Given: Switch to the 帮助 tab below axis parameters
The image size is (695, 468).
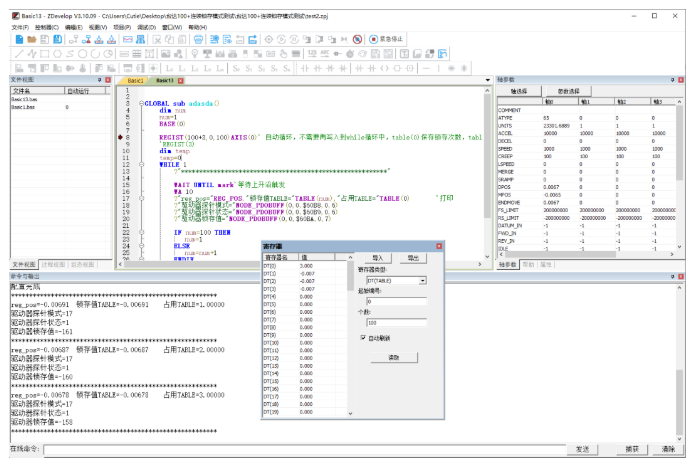Looking at the screenshot, I should click(528, 265).
